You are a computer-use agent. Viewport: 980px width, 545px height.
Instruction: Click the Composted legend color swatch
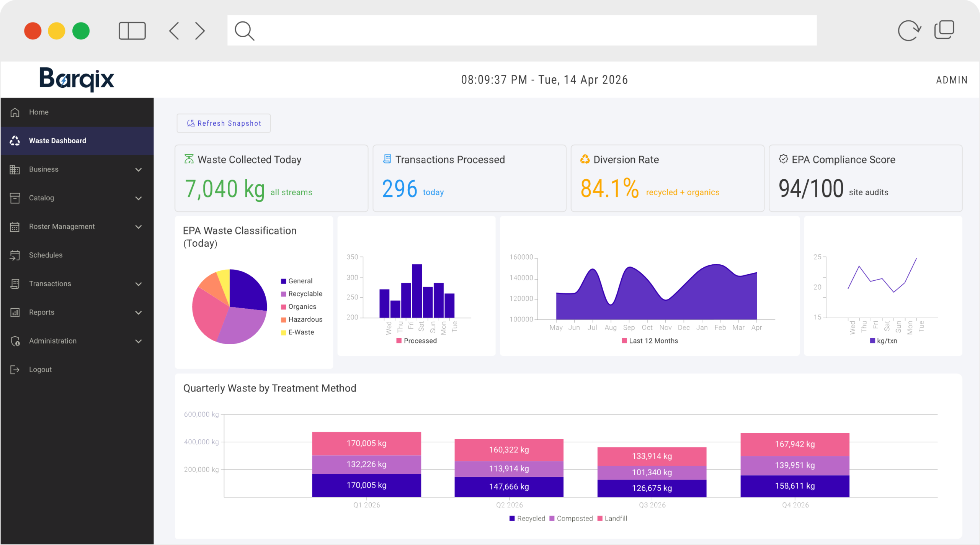tap(552, 519)
